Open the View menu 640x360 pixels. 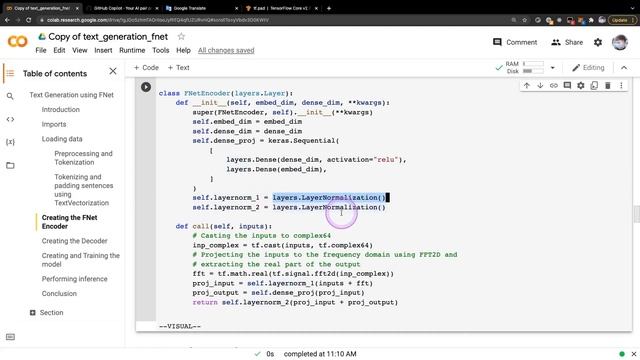tap(80, 50)
